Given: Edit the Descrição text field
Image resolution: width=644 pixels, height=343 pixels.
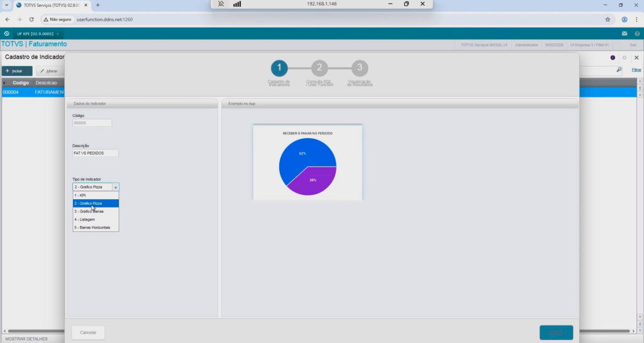Looking at the screenshot, I should tap(96, 153).
